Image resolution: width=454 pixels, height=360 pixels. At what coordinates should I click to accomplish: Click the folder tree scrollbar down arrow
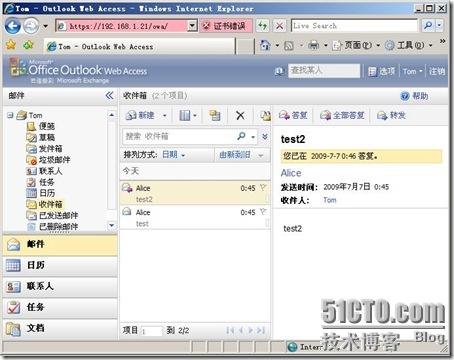click(x=112, y=226)
